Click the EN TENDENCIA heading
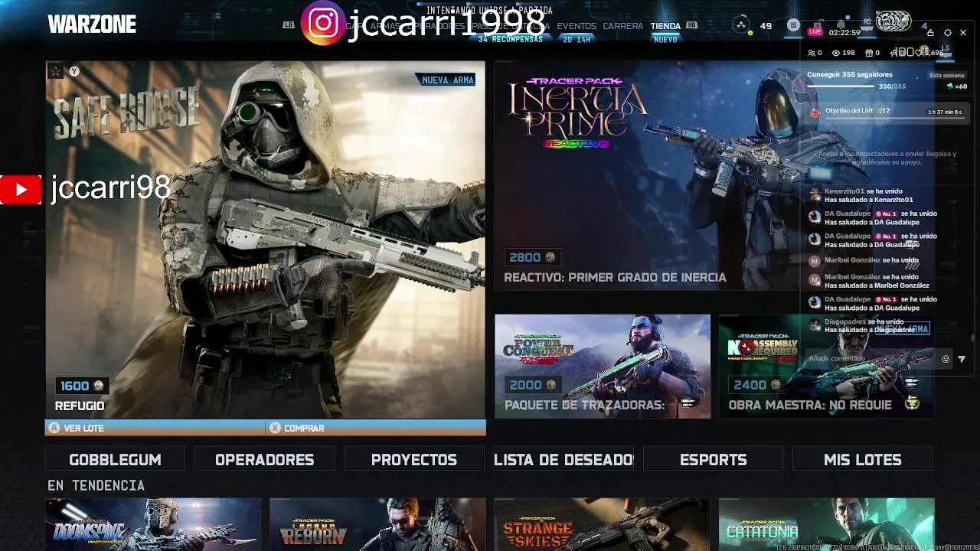Image resolution: width=980 pixels, height=551 pixels. coord(96,485)
